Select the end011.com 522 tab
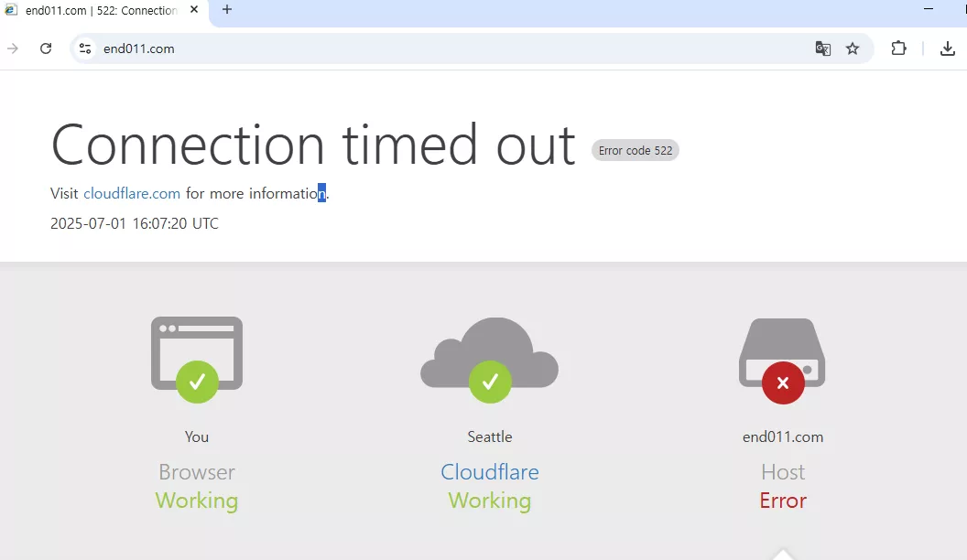Viewport: 967px width, 560px height. (103, 10)
